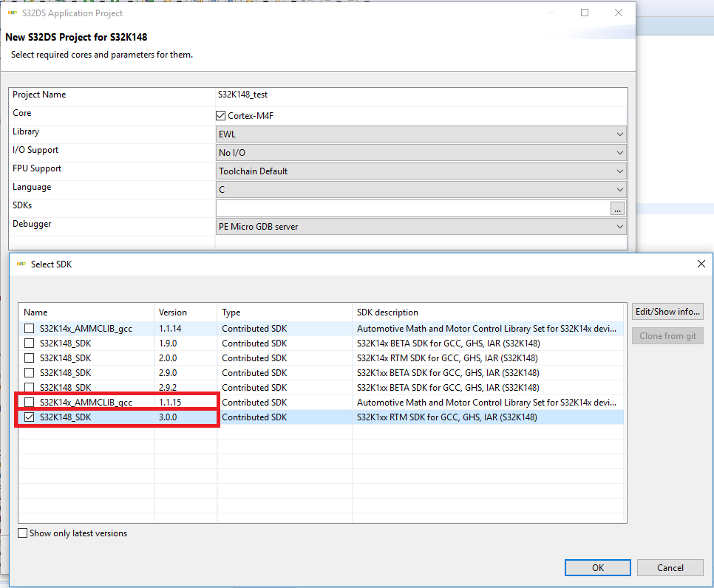Close the S32DS Application Project window
This screenshot has height=588, width=714.
pos(619,13)
